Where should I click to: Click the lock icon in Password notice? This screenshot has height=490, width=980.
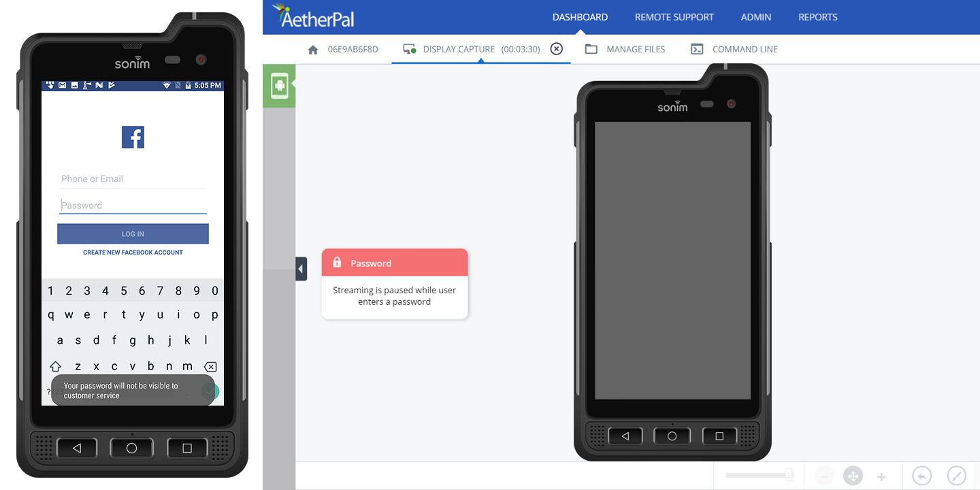coord(337,263)
